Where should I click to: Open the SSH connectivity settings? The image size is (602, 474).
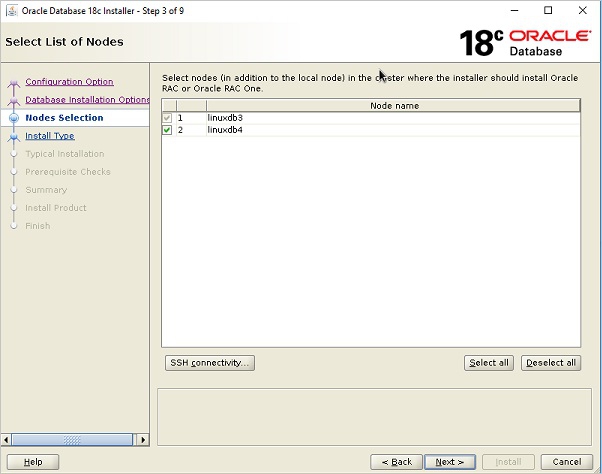coord(210,363)
